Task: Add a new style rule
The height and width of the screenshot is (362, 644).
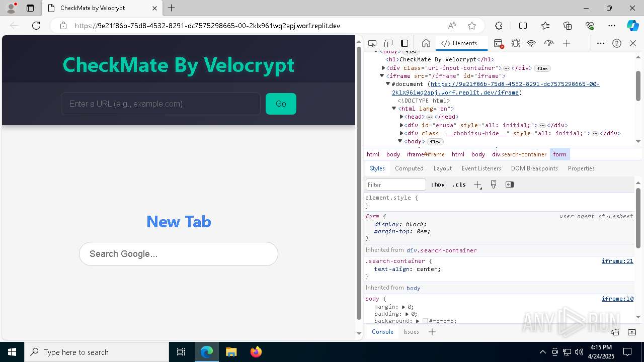Action: [477, 185]
